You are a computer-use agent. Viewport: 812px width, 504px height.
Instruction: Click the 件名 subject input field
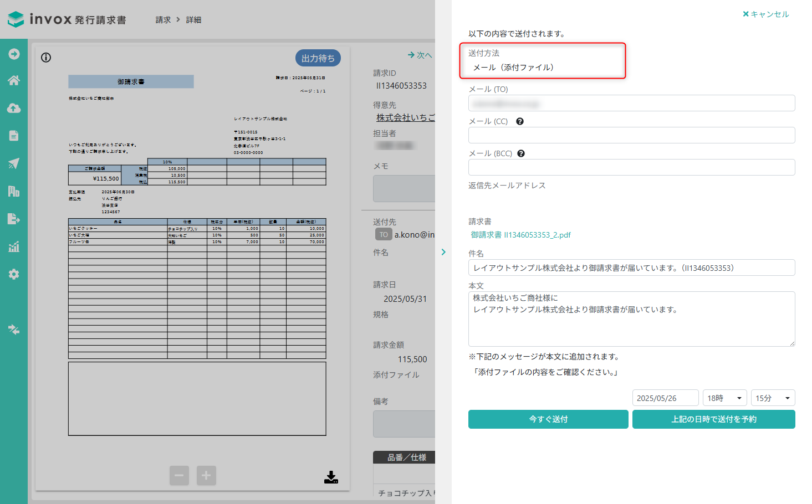point(632,268)
